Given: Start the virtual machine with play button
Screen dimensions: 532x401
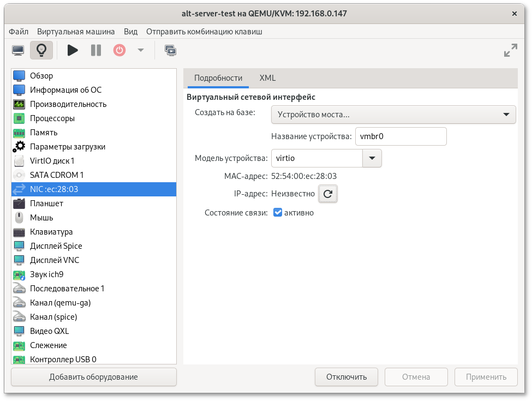Looking at the screenshot, I should pyautogui.click(x=73, y=51).
